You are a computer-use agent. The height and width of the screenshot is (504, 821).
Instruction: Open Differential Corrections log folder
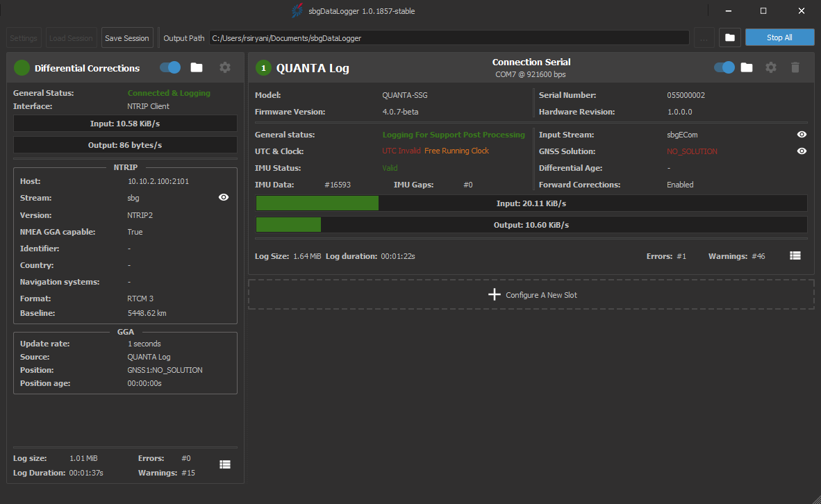click(x=197, y=67)
